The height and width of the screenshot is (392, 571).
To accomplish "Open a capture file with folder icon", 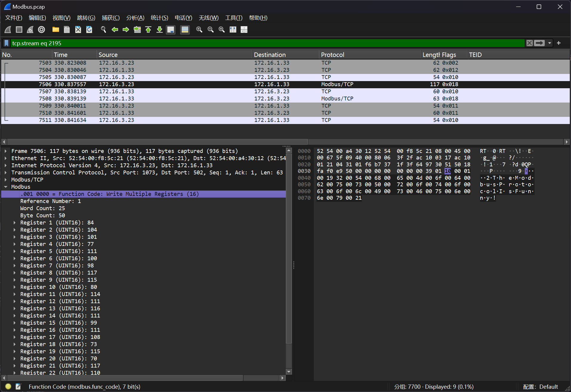I will [x=56, y=30].
